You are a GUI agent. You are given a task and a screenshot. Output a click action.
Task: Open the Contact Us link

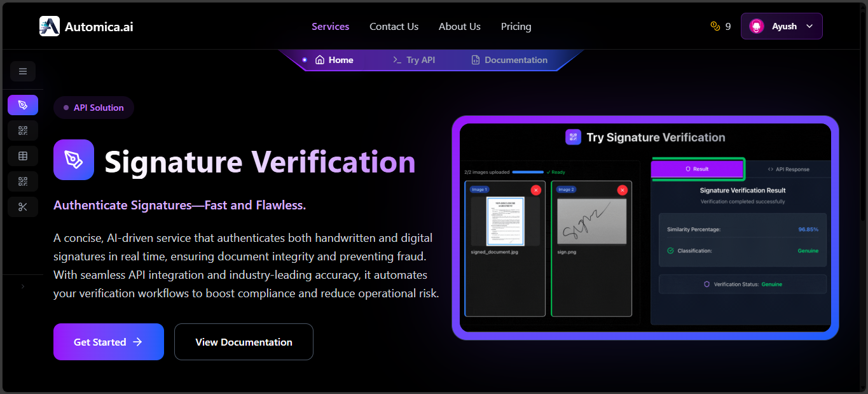(x=394, y=27)
